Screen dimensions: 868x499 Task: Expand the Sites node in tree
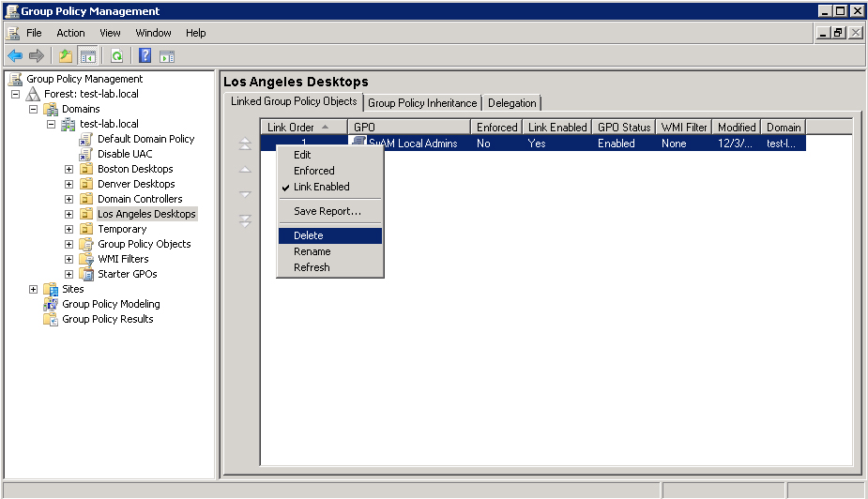[x=34, y=289]
